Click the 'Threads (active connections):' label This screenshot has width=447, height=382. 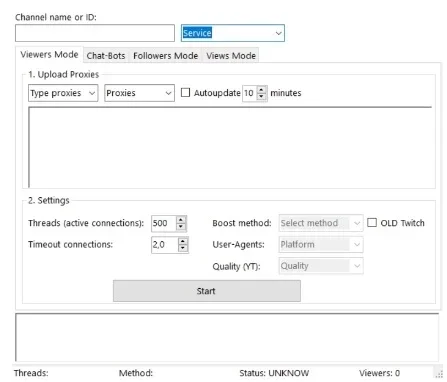click(x=86, y=223)
